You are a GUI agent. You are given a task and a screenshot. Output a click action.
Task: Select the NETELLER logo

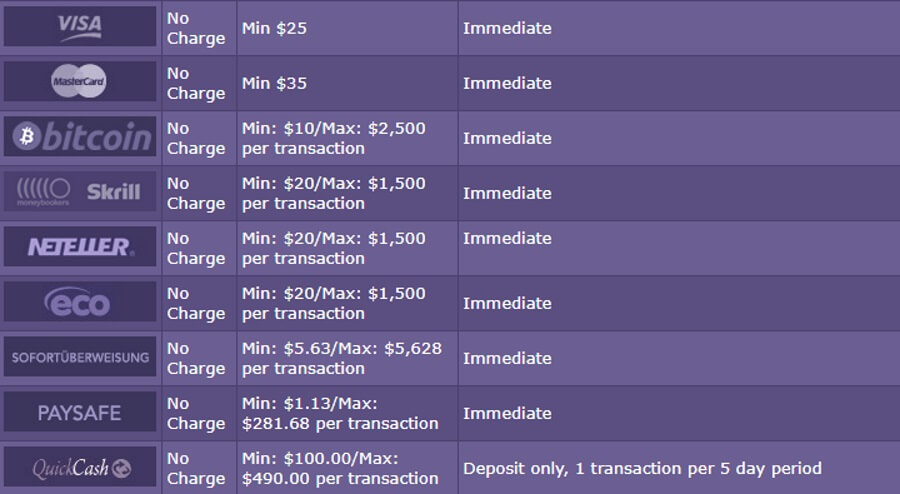coord(80,247)
